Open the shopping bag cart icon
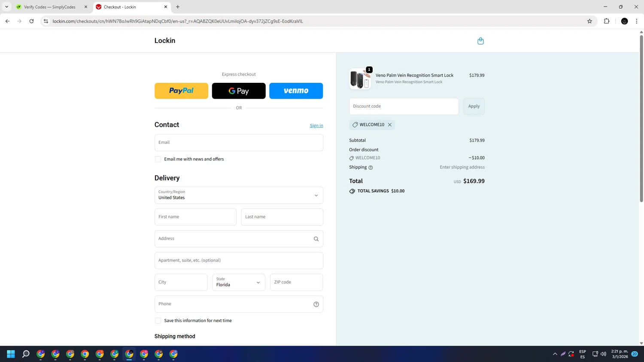Viewport: 644px width, 362px height. (x=480, y=41)
